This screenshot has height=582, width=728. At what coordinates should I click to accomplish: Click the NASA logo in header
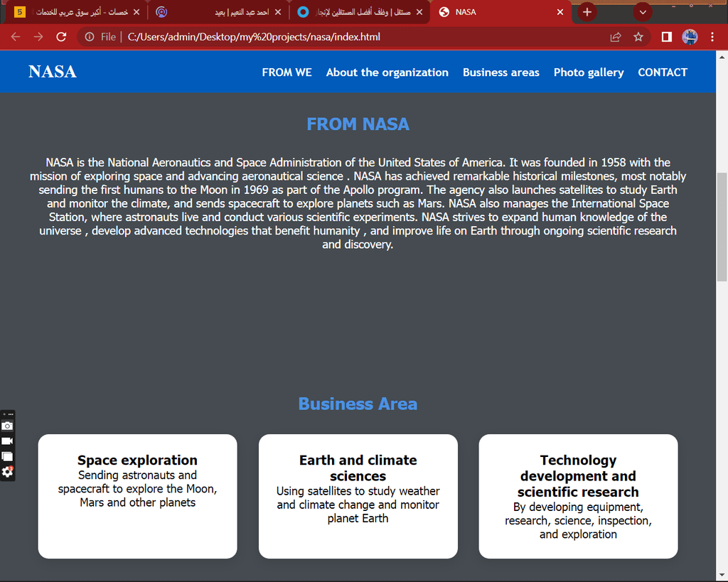coord(53,72)
